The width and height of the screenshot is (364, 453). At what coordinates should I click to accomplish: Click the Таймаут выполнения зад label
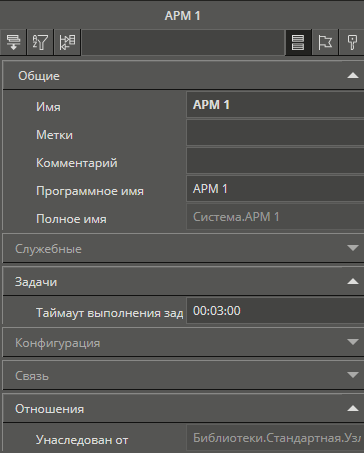coord(110,313)
